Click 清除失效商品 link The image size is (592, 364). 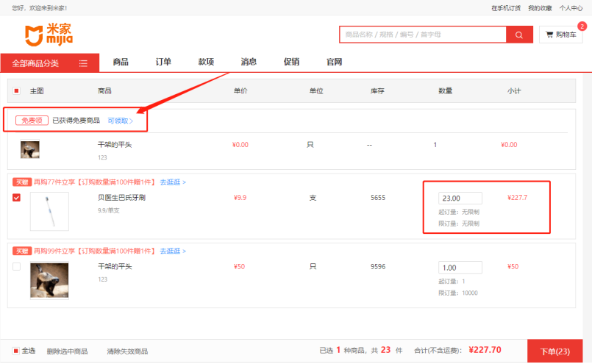(x=127, y=351)
